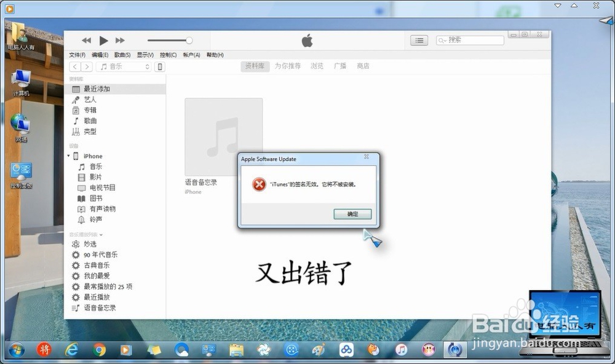Open the Apple Software Update taskbar icon

pyautogui.click(x=455, y=349)
